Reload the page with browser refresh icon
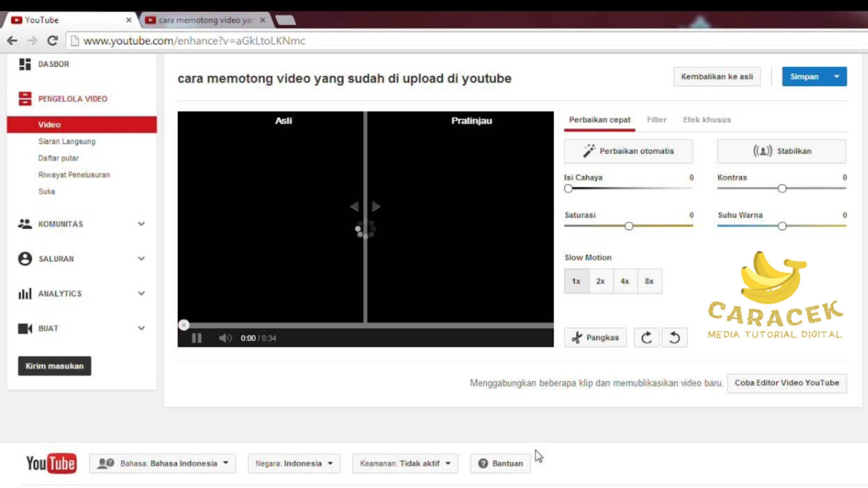The width and height of the screenshot is (868, 488). [x=52, y=41]
